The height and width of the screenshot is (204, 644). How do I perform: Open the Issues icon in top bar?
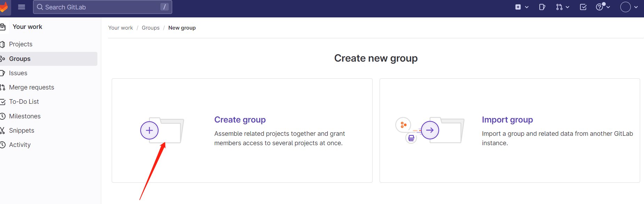(542, 7)
